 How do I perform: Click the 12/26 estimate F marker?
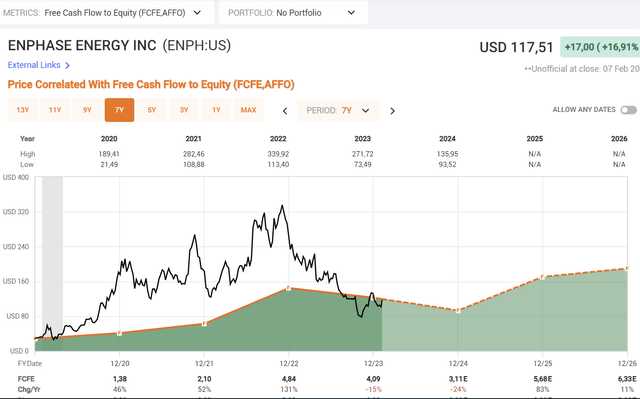[x=627, y=268]
